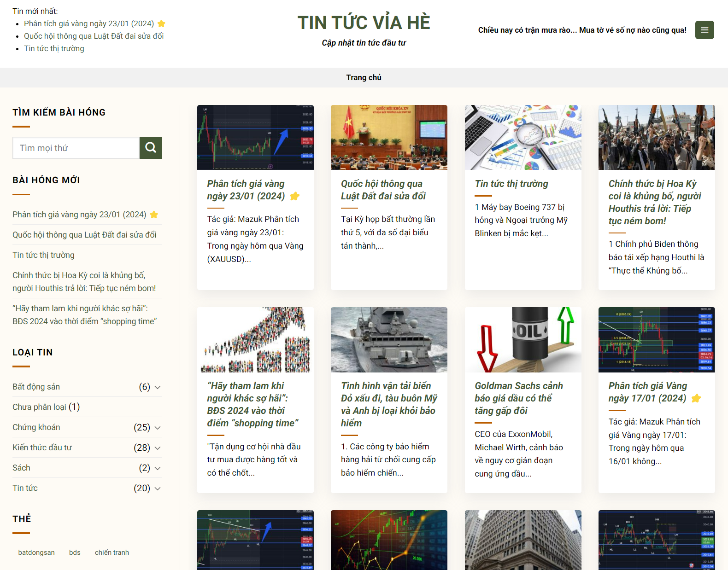
Task: Open the warship shipping article image
Action: 389,339
